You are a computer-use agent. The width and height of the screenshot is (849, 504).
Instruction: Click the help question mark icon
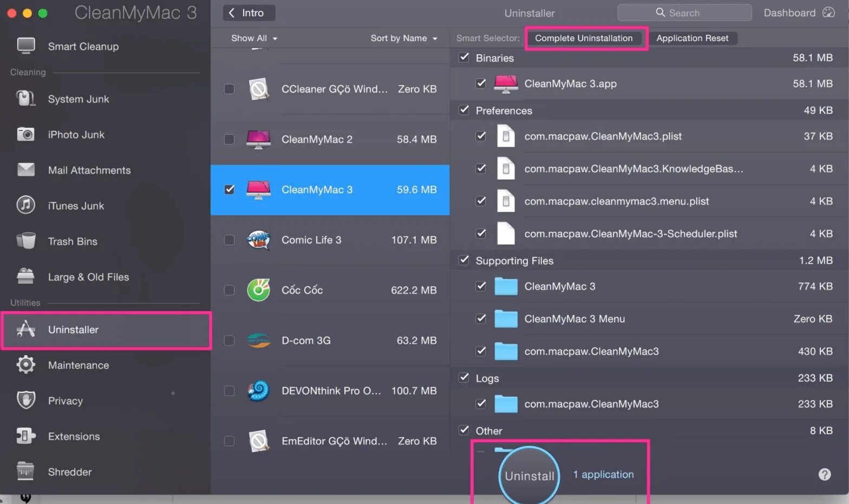pyautogui.click(x=824, y=475)
